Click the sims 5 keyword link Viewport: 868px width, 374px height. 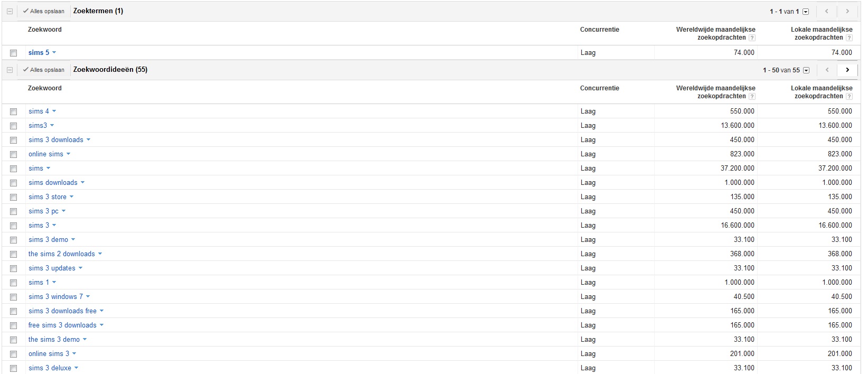pyautogui.click(x=39, y=53)
